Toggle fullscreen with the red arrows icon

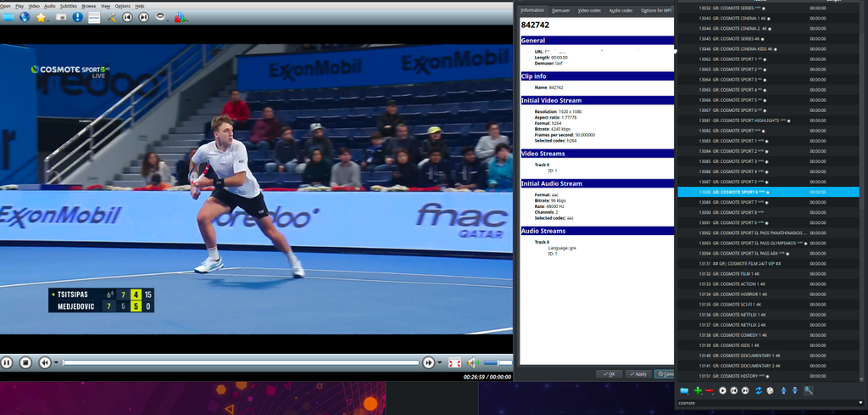454,363
